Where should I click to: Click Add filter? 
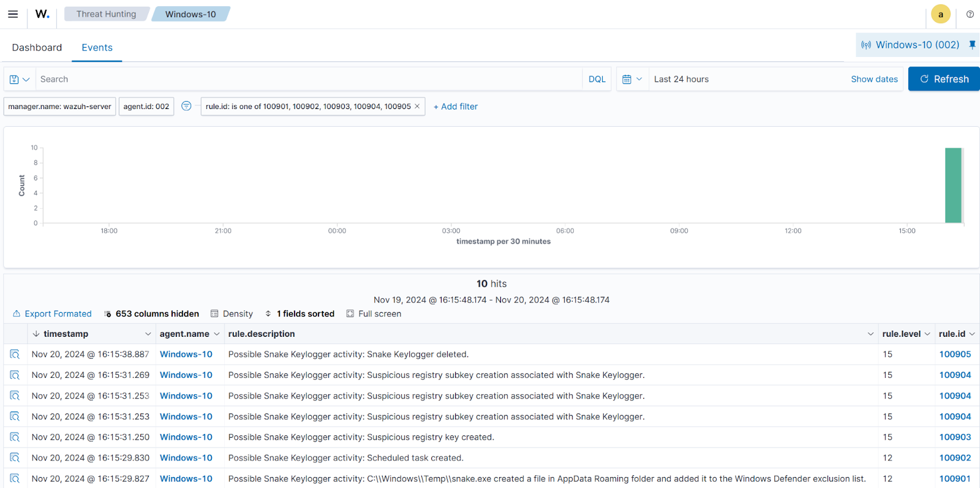456,107
